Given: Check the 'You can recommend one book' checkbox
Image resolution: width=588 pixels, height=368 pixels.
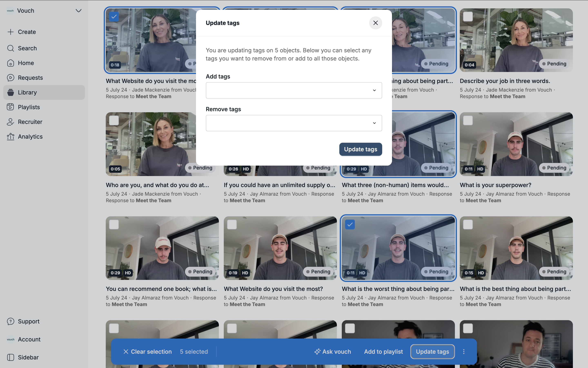Looking at the screenshot, I should coord(114,224).
